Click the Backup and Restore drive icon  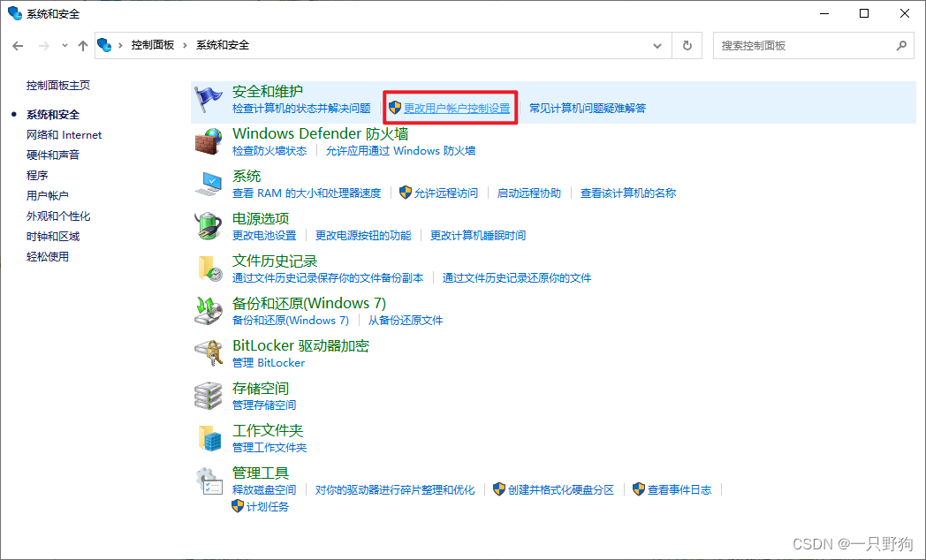pos(209,312)
